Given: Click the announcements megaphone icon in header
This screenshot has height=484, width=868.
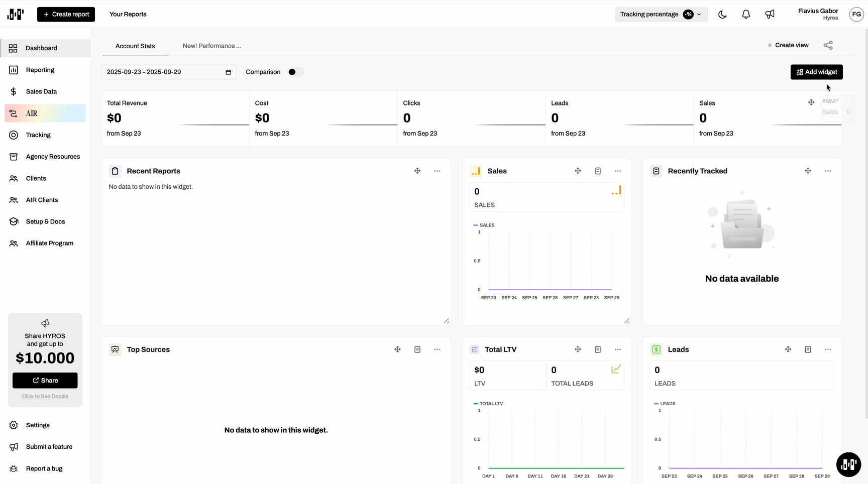Looking at the screenshot, I should coord(770,14).
